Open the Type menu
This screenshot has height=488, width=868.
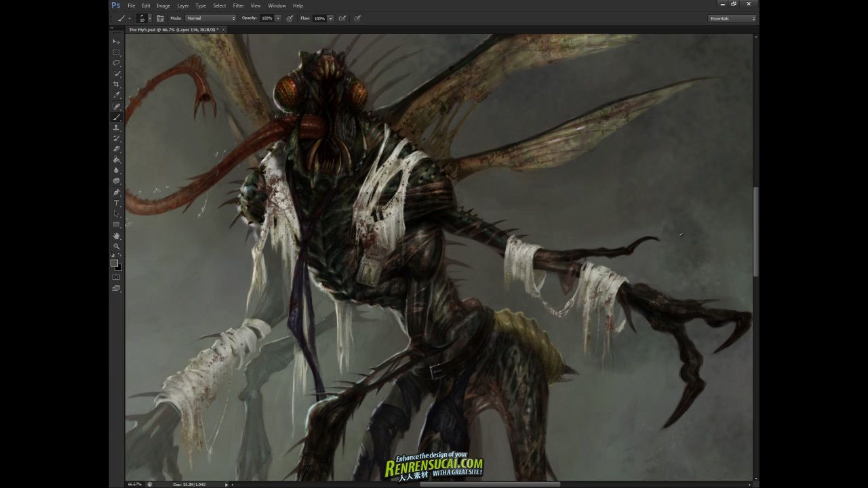pos(201,5)
